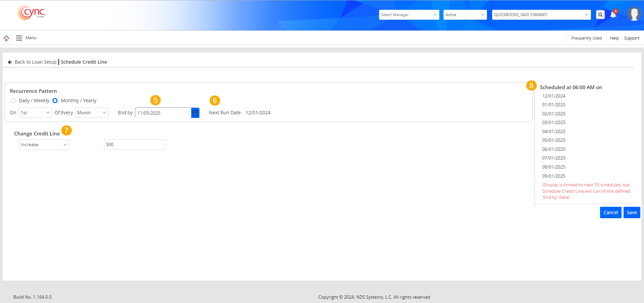Open the hamburger Menu icon

19,38
